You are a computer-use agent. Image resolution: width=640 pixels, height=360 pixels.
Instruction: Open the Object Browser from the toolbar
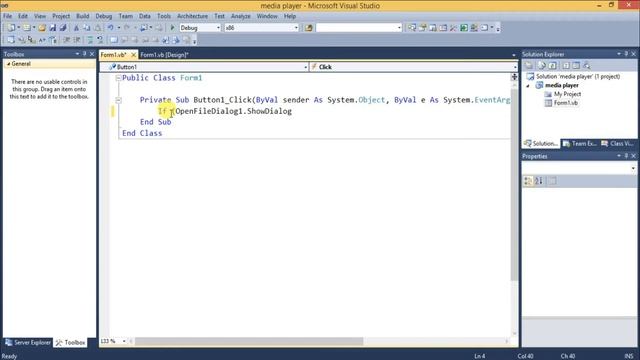point(443,28)
